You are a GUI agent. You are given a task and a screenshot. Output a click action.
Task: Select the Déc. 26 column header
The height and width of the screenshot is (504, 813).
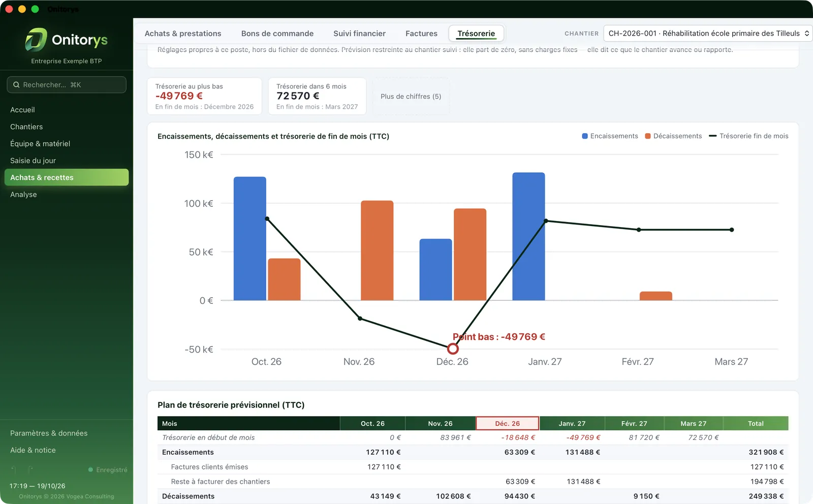click(507, 423)
